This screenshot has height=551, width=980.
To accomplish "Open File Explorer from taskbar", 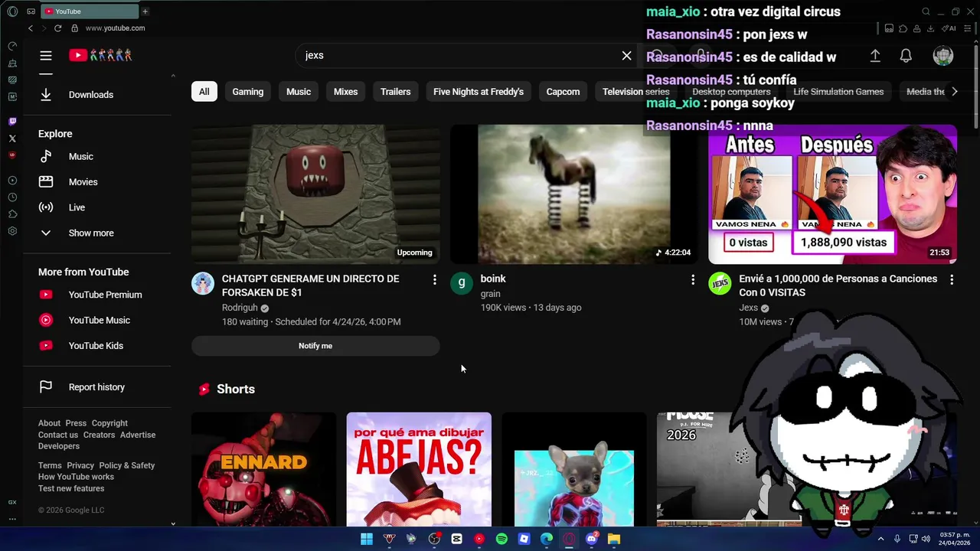I will coord(613,539).
